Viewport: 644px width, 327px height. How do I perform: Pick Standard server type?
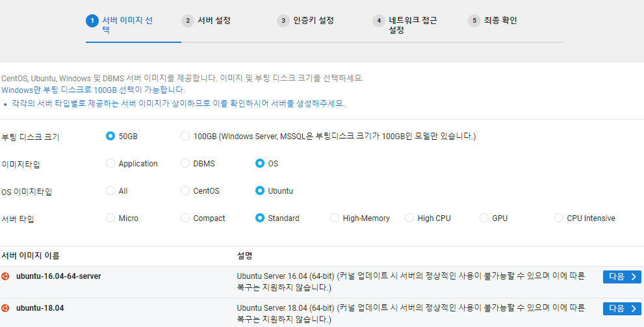click(x=260, y=218)
